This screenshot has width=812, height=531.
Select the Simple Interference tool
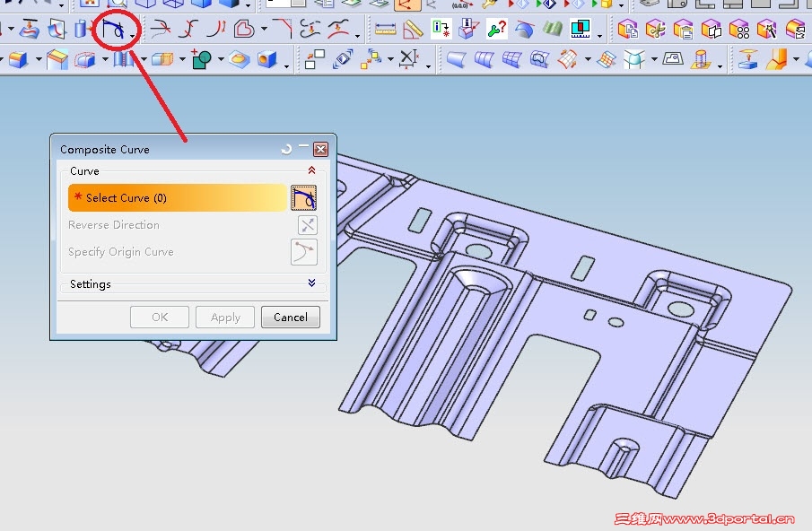tap(581, 29)
